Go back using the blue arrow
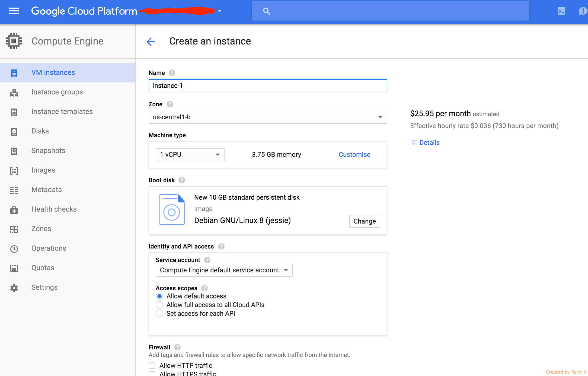588x376 pixels. (151, 42)
